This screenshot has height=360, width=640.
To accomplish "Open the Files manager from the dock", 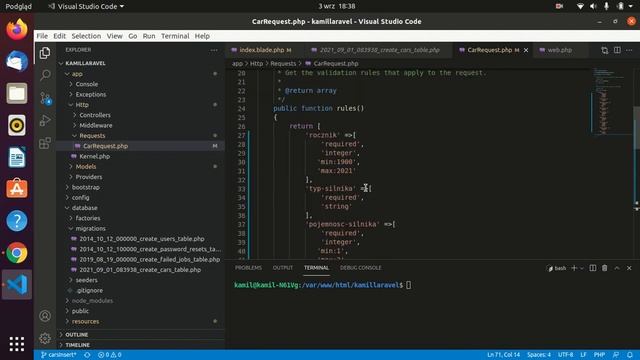I will (x=17, y=93).
